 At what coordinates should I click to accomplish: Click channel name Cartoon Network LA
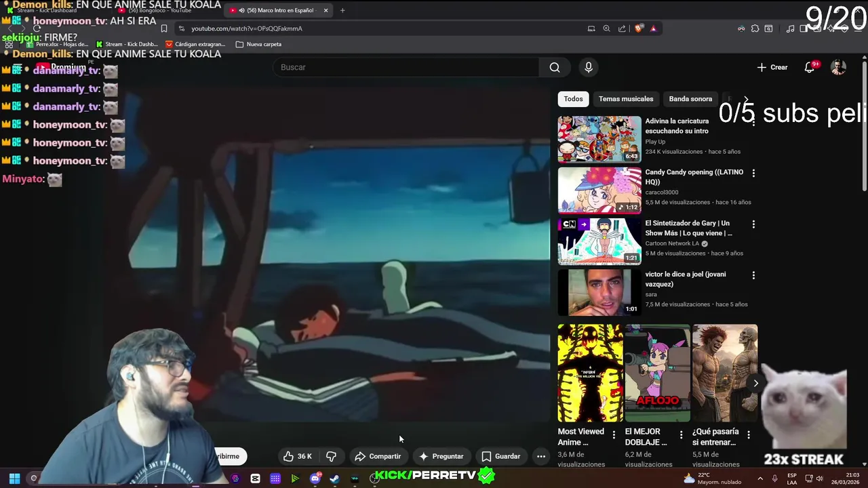[x=672, y=243]
